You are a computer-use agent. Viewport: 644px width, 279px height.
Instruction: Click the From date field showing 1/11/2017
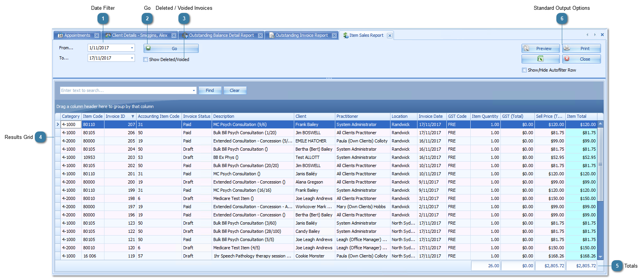point(108,48)
